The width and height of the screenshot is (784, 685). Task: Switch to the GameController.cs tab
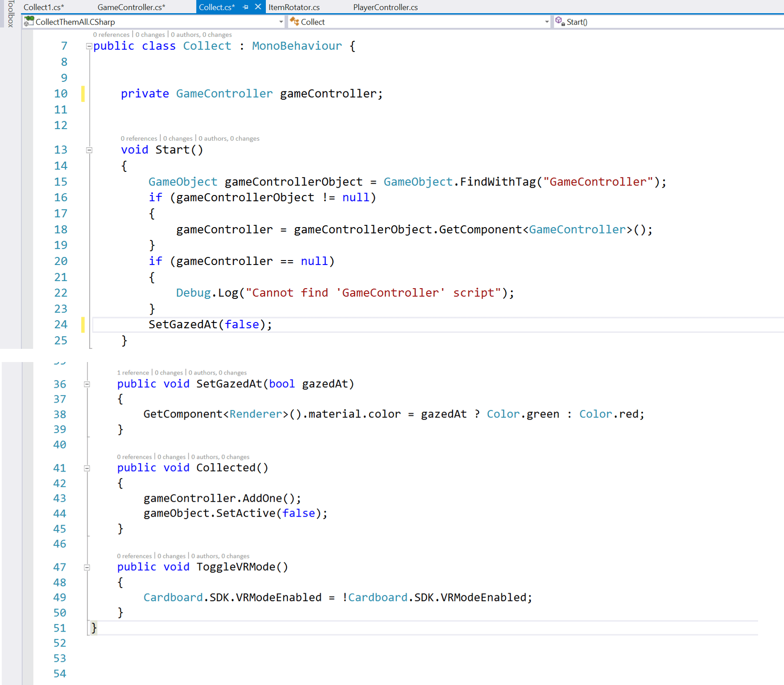131,7
